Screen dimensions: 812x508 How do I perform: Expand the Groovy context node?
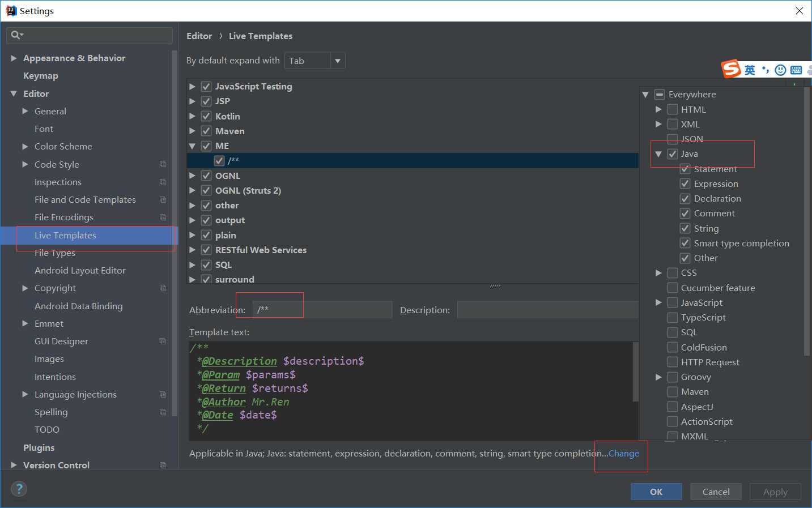[x=658, y=377]
